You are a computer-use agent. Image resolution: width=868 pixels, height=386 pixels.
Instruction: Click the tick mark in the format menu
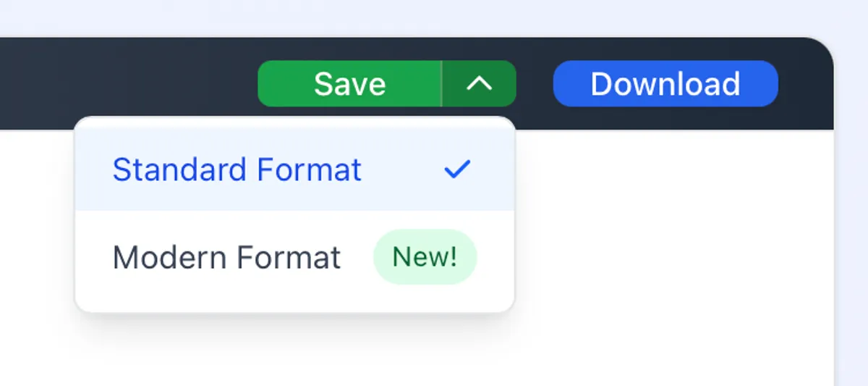[x=457, y=170]
